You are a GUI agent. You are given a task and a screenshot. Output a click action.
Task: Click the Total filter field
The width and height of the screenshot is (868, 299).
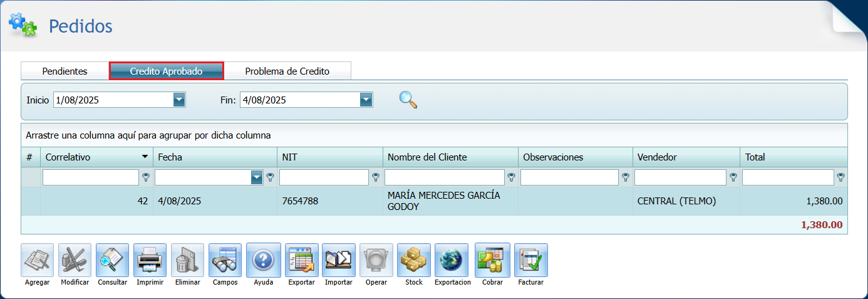pyautogui.click(x=788, y=177)
